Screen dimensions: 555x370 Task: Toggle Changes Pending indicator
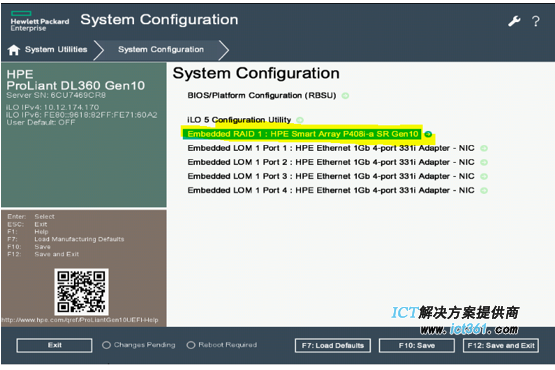pyautogui.click(x=139, y=345)
